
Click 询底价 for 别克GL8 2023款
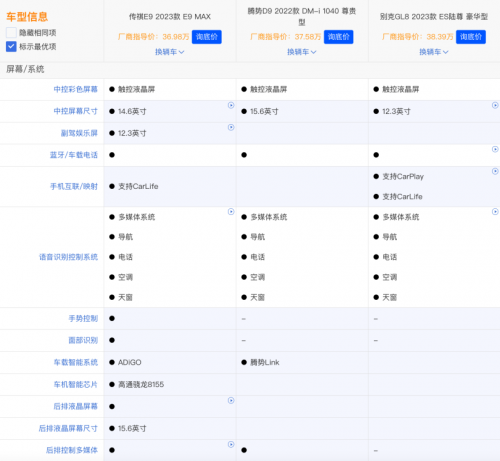471,37
